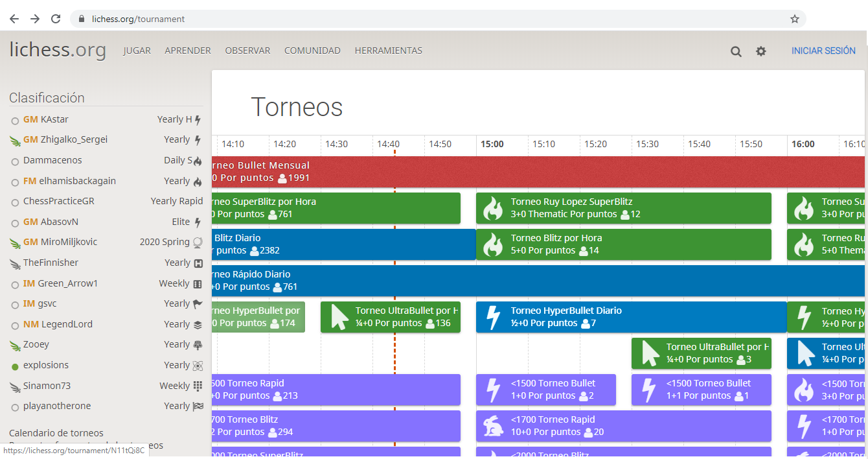Click the Elite tournament label next to AbasovN

[x=181, y=222]
